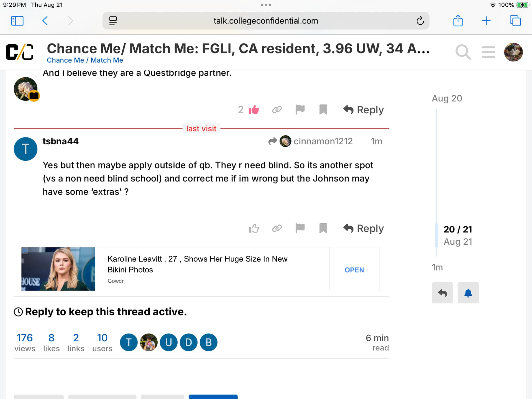532x399 pixels.
Task: Go to the College Confidential home logo
Action: click(x=20, y=52)
